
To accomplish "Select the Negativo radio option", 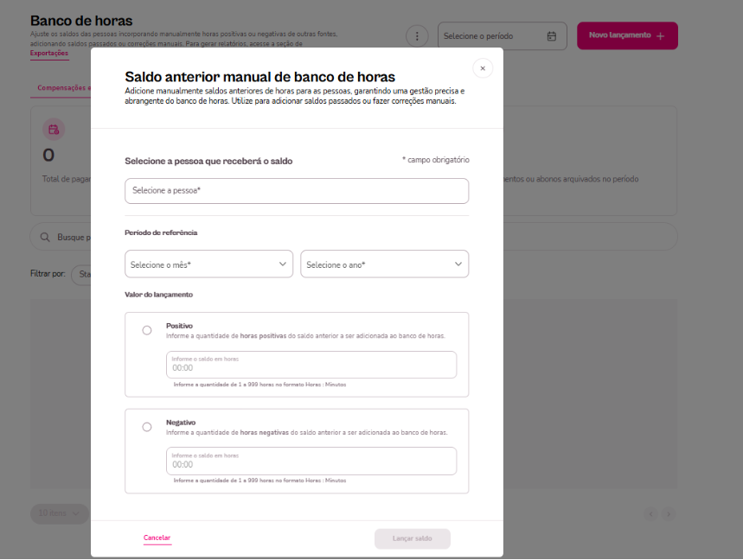I will point(147,427).
